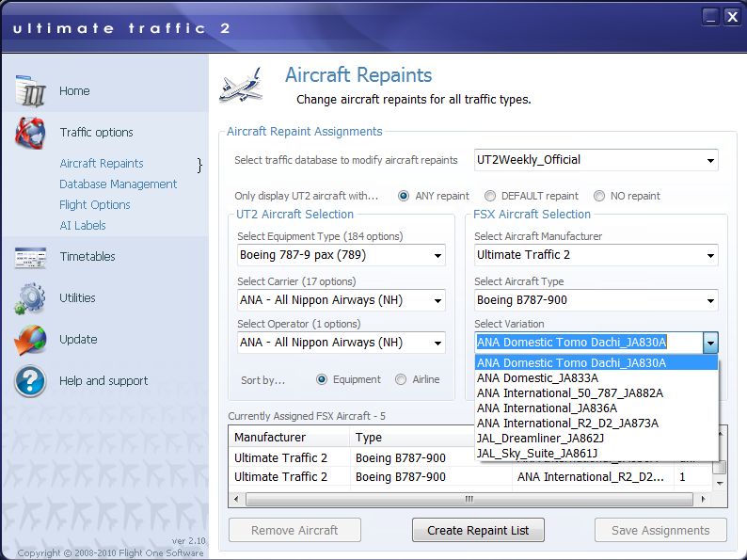747x560 pixels.
Task: Open the traffic database UT2Weekly_Official dropdown
Action: coord(596,160)
